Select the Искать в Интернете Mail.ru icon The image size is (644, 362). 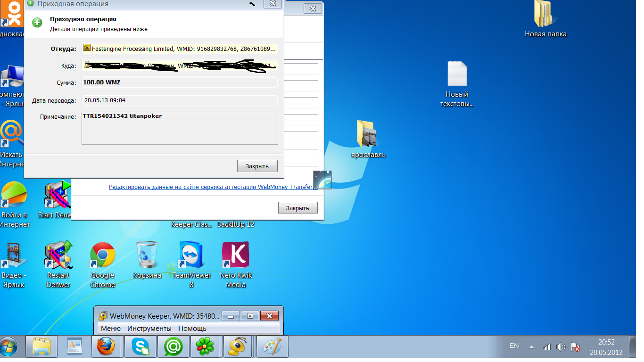pyautogui.click(x=11, y=144)
